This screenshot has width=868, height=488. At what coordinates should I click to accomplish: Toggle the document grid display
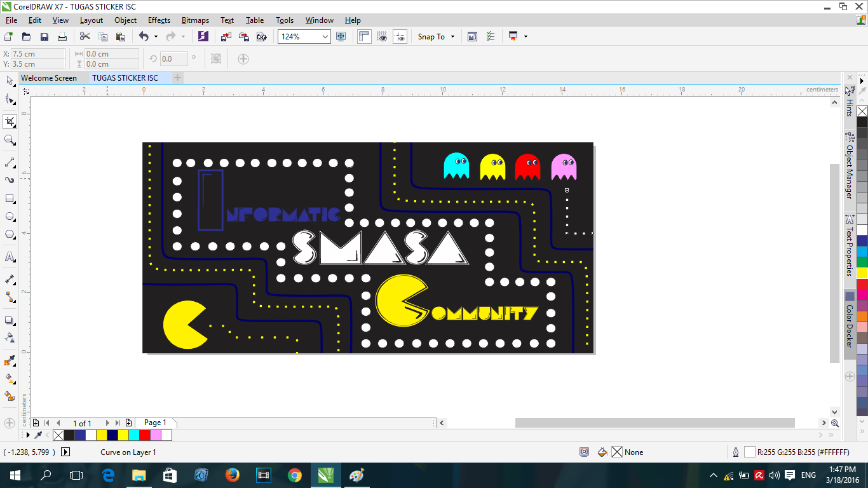click(382, 36)
